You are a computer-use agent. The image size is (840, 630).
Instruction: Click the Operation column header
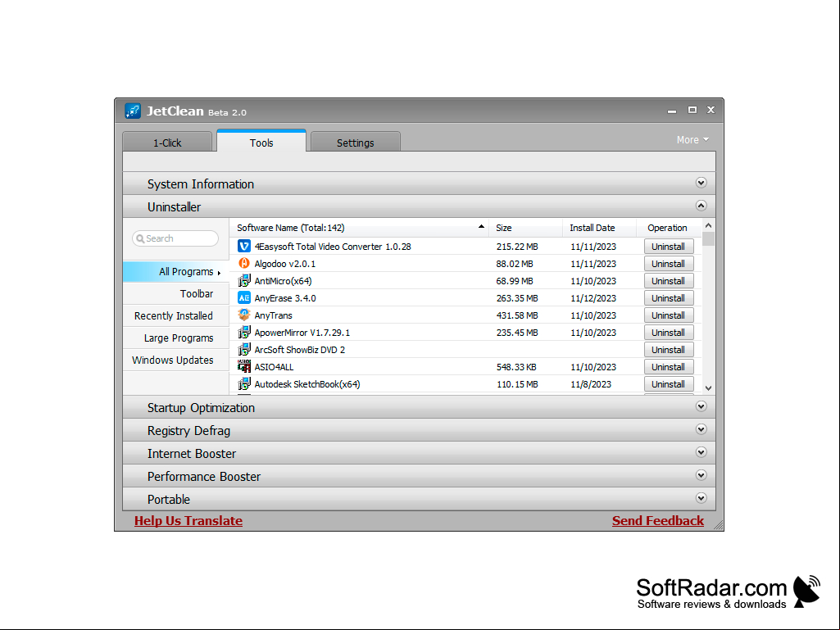(669, 228)
